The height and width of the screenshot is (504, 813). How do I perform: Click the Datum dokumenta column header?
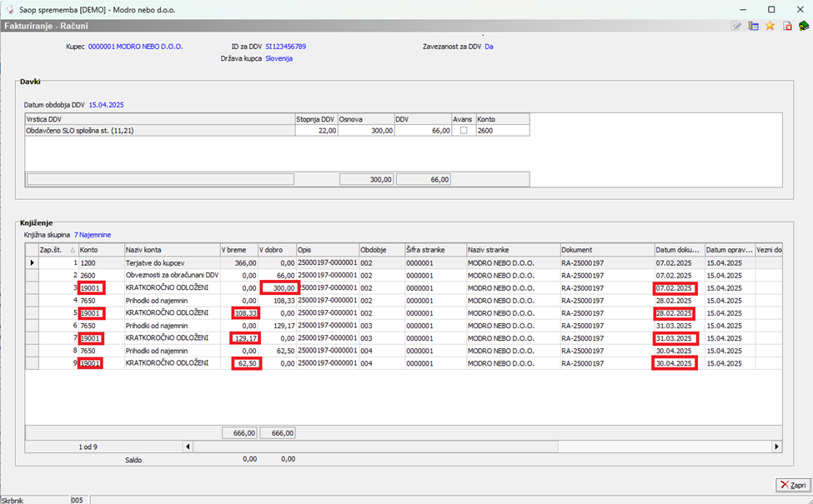(x=679, y=250)
